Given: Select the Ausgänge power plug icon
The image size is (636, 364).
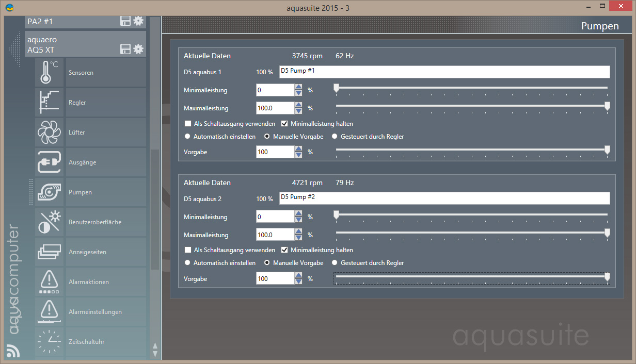Looking at the screenshot, I should coord(49,162).
